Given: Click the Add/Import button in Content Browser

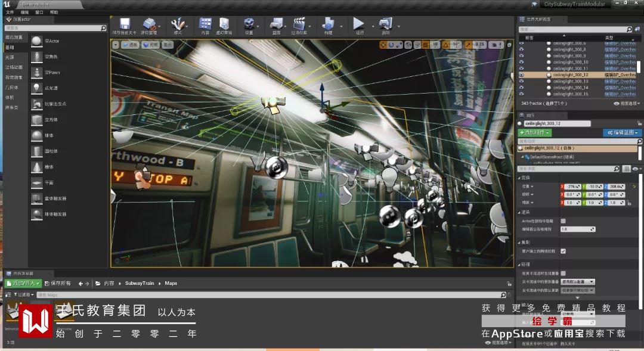Looking at the screenshot, I should coord(24,283).
